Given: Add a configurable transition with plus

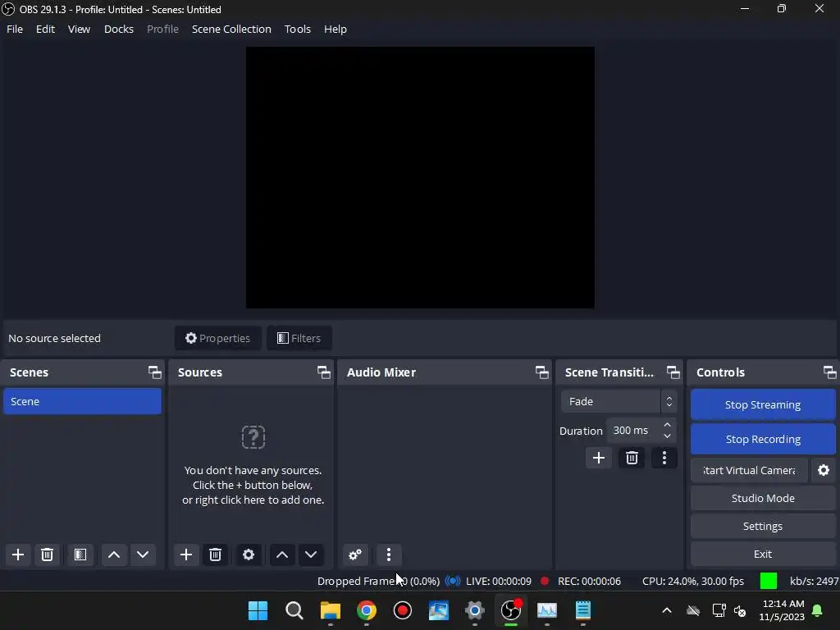Looking at the screenshot, I should [x=598, y=458].
